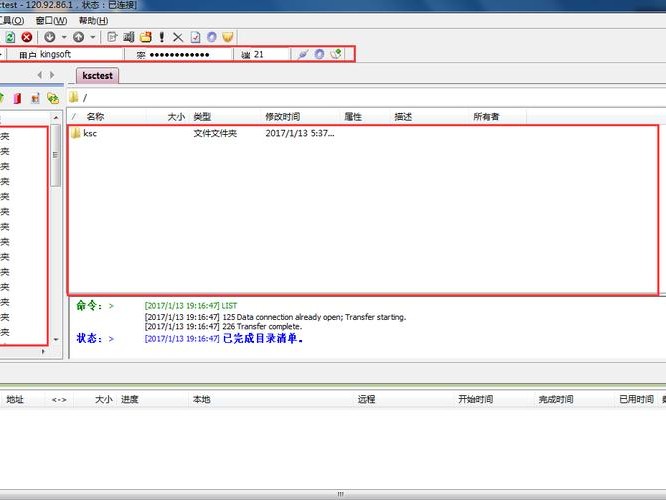Screen dimensions: 666x500
Task: Click the exclamation mark toolbar icon
Action: 162,37
